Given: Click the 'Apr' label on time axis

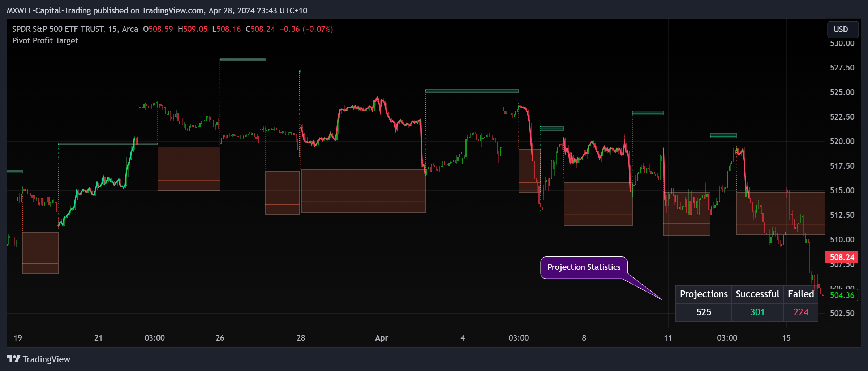Looking at the screenshot, I should pos(382,338).
